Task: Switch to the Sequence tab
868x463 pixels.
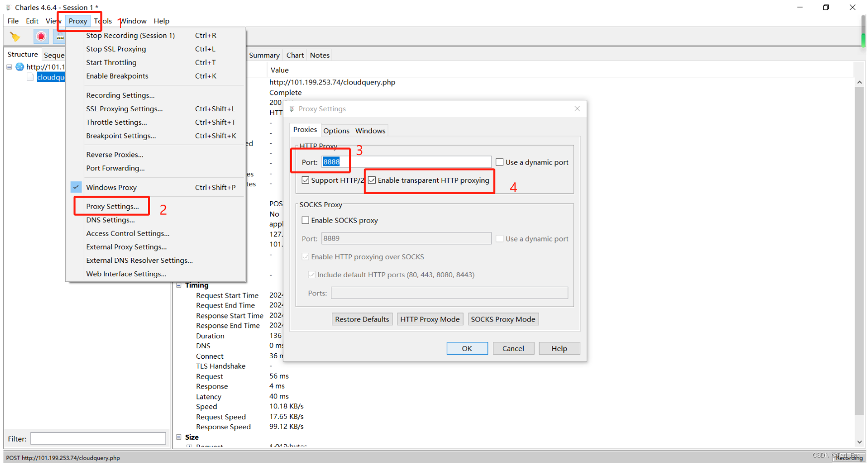Action: (54, 55)
